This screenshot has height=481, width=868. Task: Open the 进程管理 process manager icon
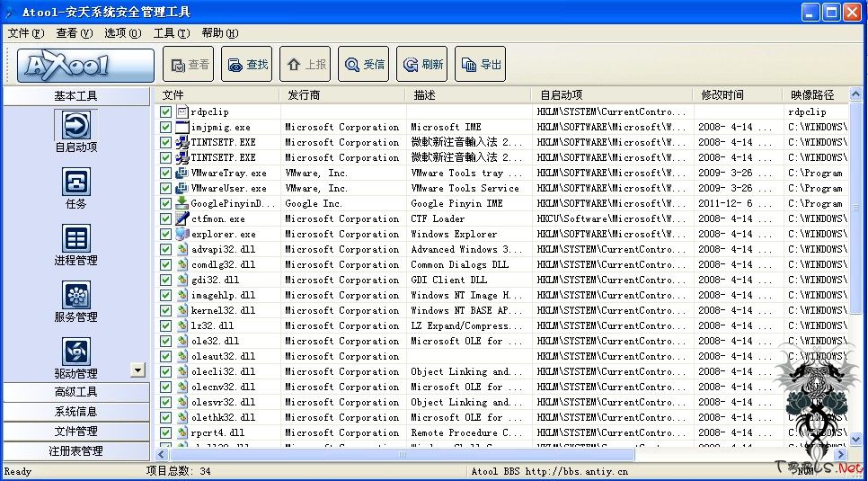pos(75,238)
